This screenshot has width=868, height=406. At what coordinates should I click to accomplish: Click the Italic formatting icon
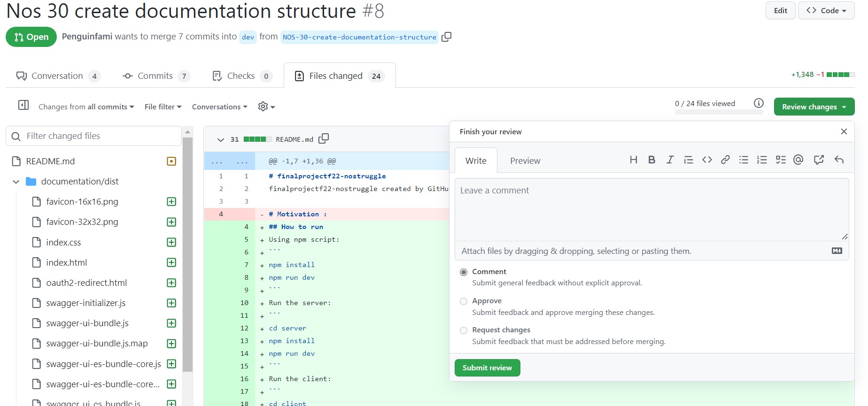click(670, 160)
